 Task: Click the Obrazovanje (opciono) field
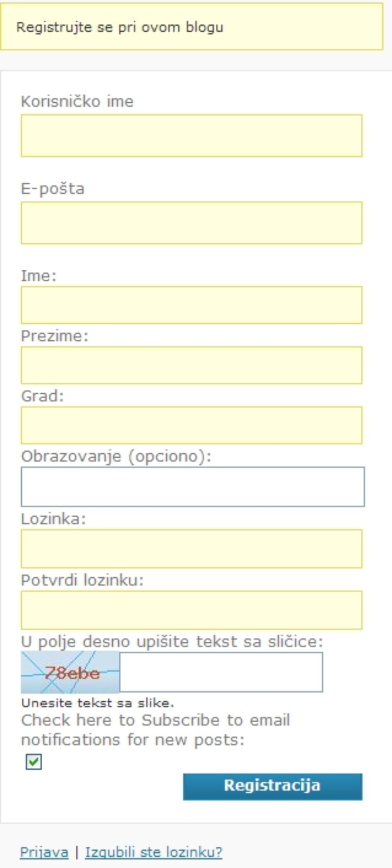coord(193,487)
